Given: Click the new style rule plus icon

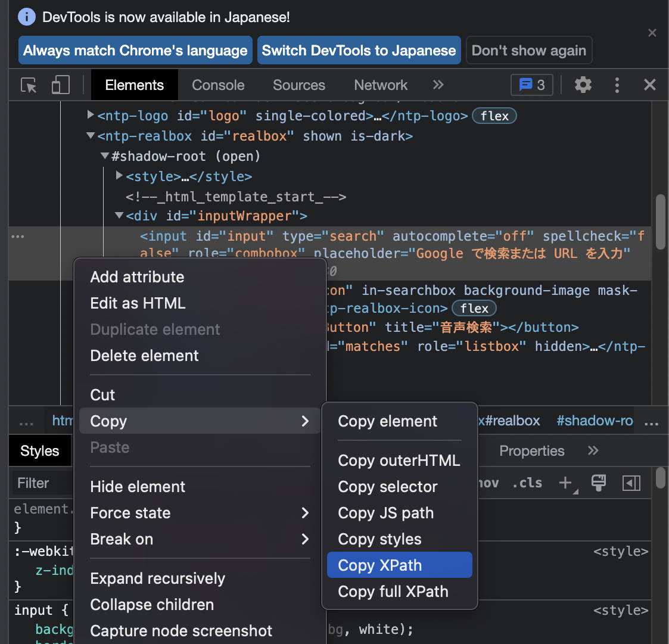Looking at the screenshot, I should coord(565,483).
